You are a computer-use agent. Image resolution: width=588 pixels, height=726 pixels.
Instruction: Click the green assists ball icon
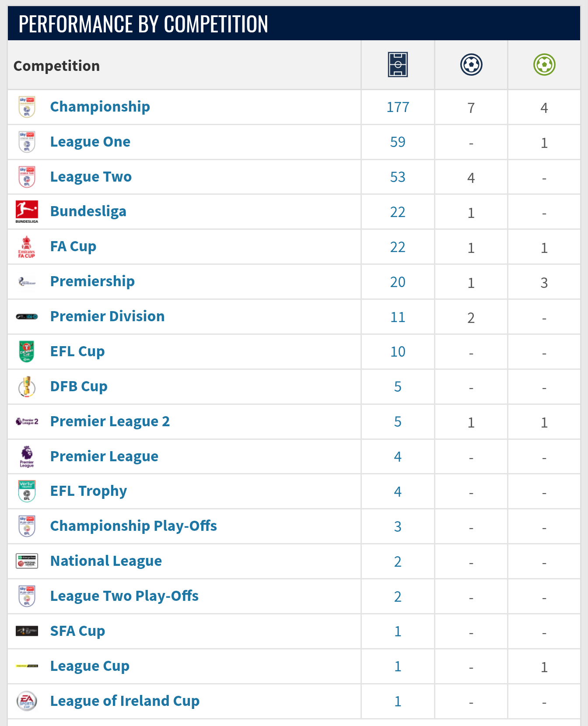(x=544, y=65)
